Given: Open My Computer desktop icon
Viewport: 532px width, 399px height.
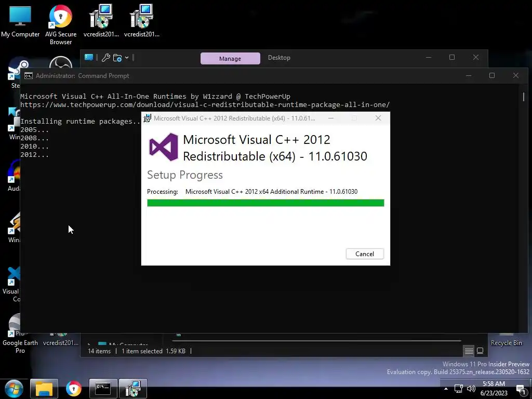Looking at the screenshot, I should pos(20,21).
